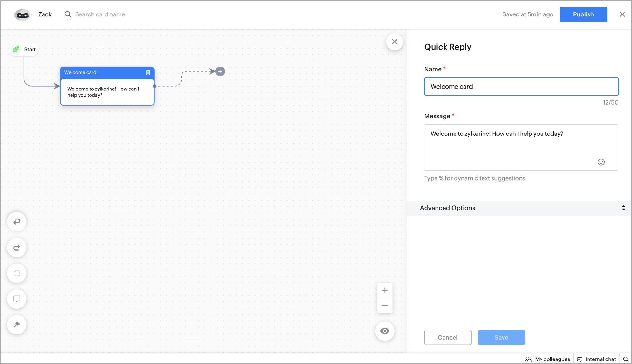632x364 pixels.
Task: Undo the last canvas action
Action: point(17,221)
